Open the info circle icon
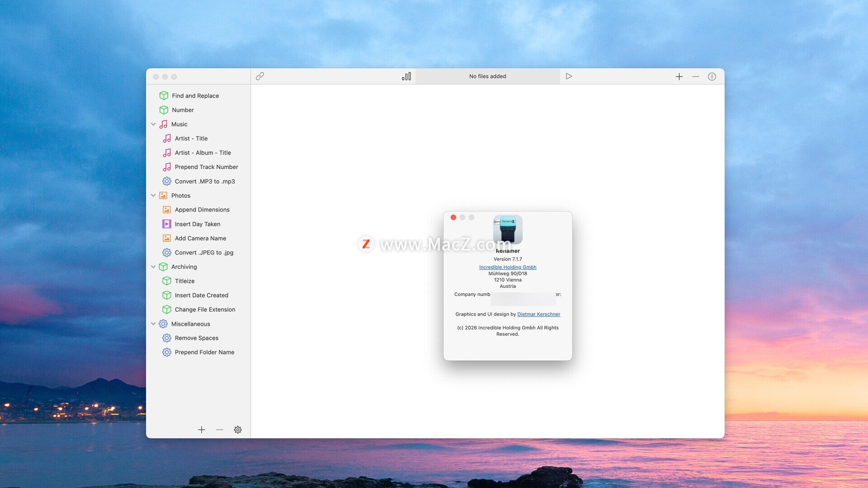Viewport: 868px width, 488px height. click(712, 77)
